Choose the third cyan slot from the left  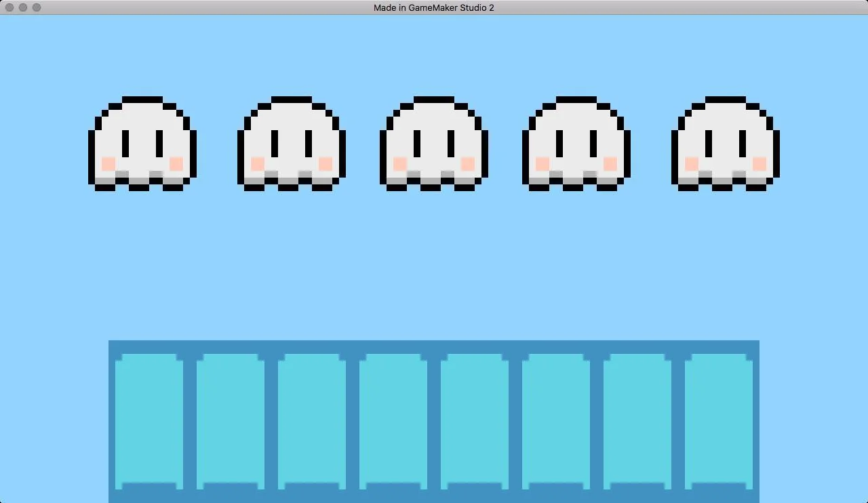tap(312, 422)
